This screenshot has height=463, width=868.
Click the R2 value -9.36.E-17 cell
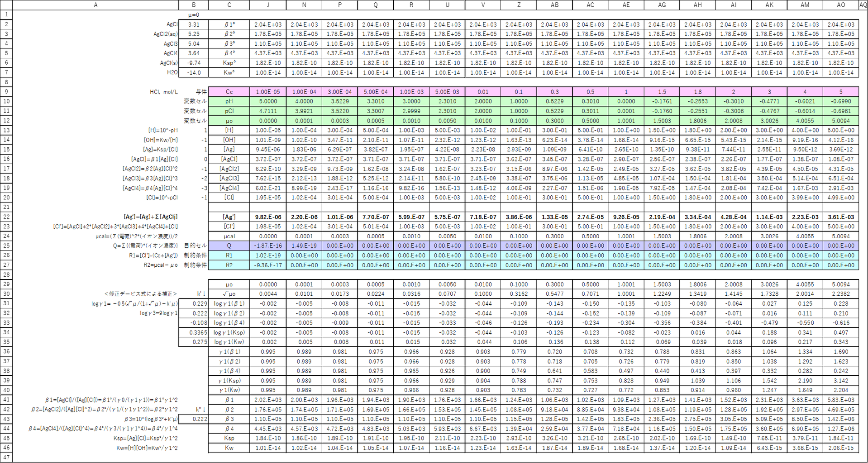[268, 265]
